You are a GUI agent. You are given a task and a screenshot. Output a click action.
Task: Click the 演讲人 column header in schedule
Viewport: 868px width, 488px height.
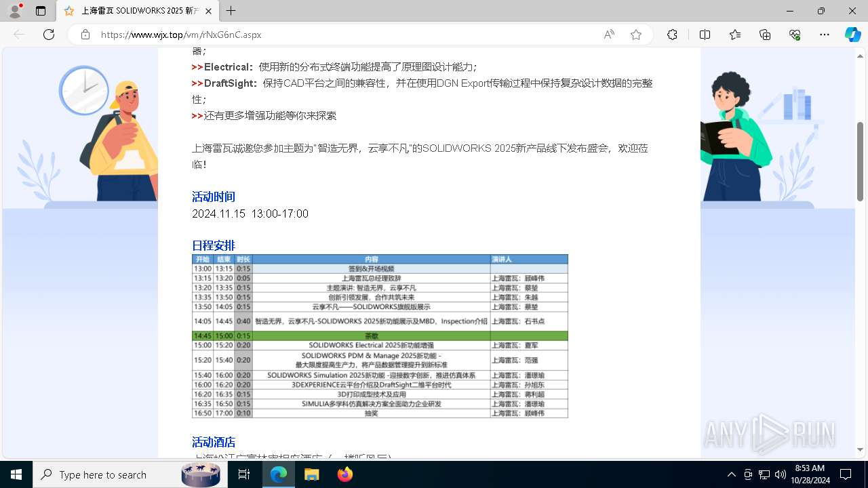click(x=529, y=259)
